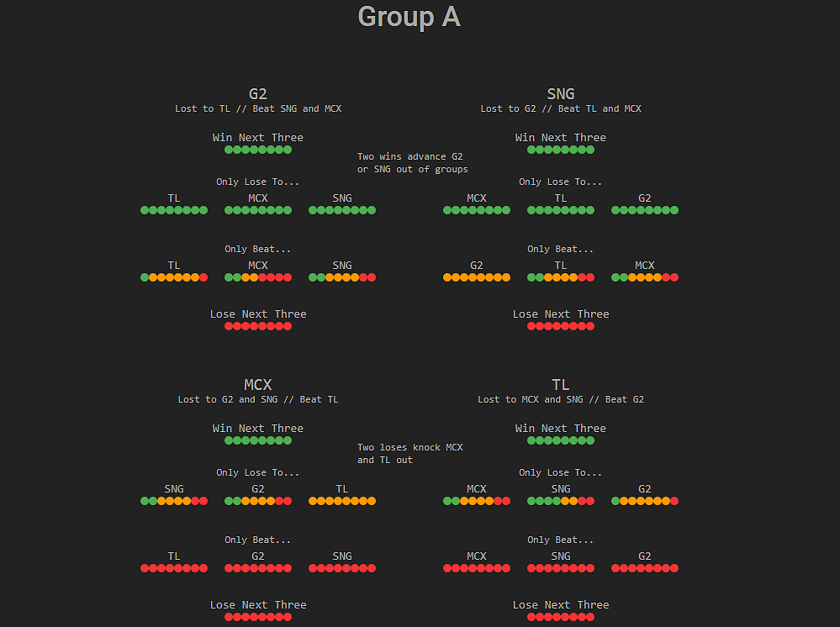Click "Lost to G2 // Beat TL and MCX" subtitle
Screen dimensions: 840x627
[x=561, y=108]
